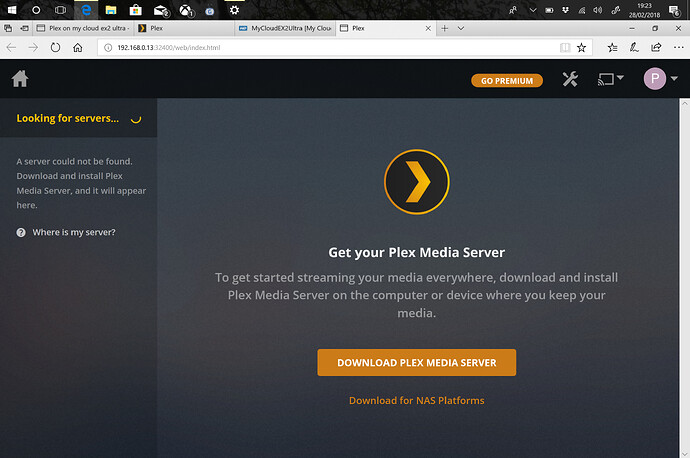Go back in browser
Viewport: 690px width, 458px height.
(x=11, y=48)
